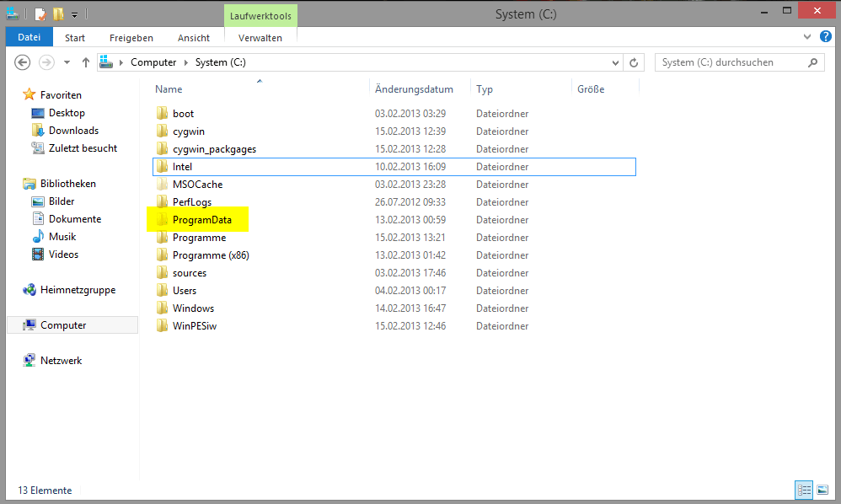Open the Musik library in the sidebar
841x504 pixels.
pyautogui.click(x=58, y=236)
